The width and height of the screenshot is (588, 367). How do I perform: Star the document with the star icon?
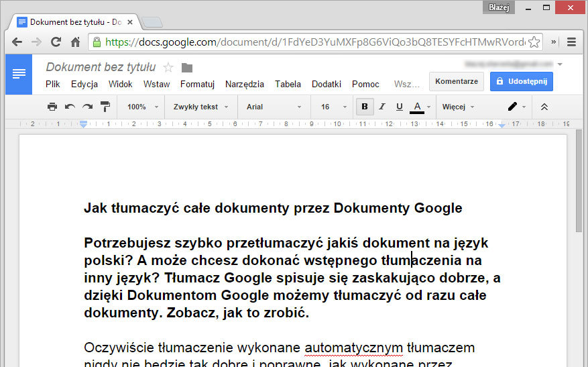click(168, 68)
